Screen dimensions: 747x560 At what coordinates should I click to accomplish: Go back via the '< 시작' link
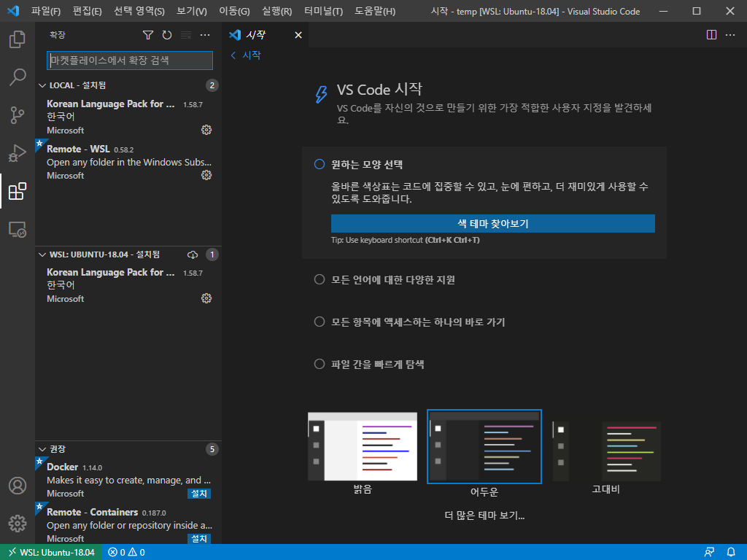(x=246, y=55)
